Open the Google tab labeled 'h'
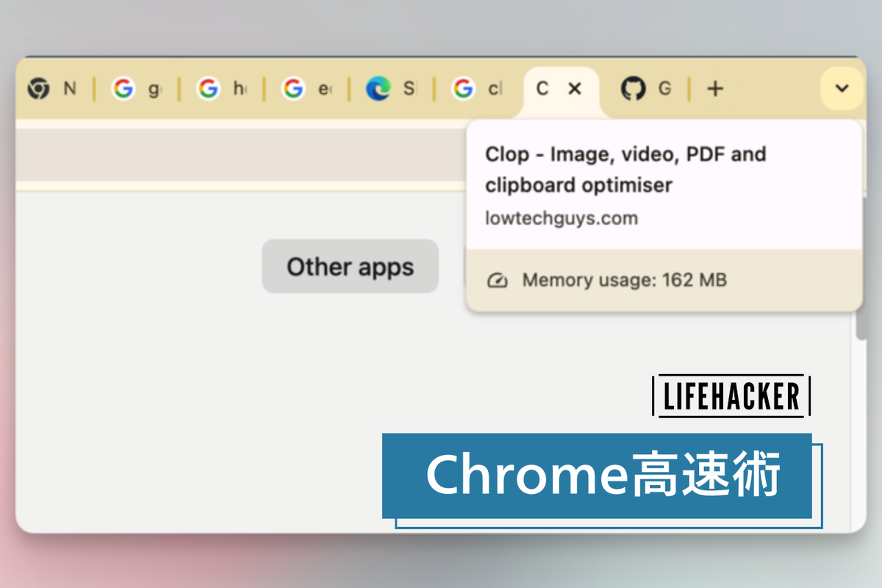The image size is (882, 588). tap(221, 89)
